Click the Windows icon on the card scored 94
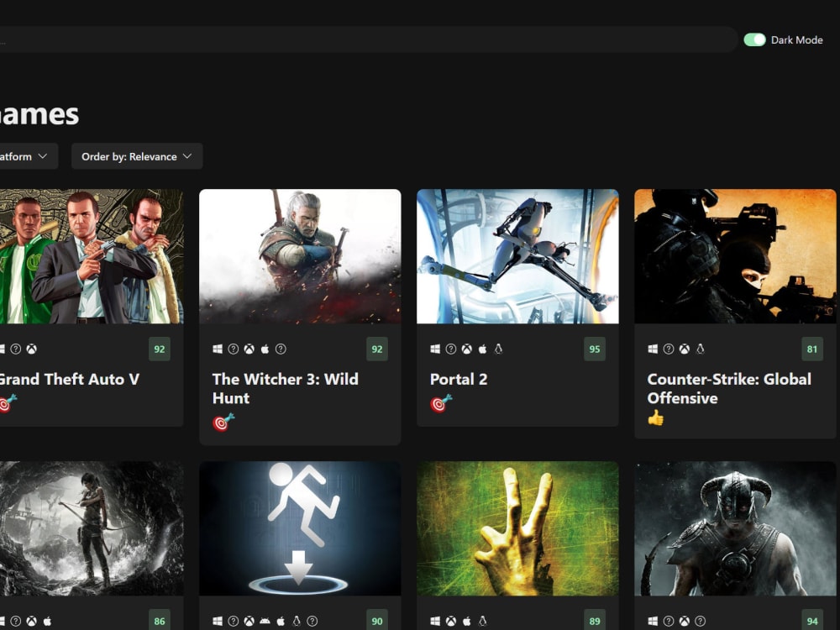The height and width of the screenshot is (630, 840). pyautogui.click(x=653, y=622)
